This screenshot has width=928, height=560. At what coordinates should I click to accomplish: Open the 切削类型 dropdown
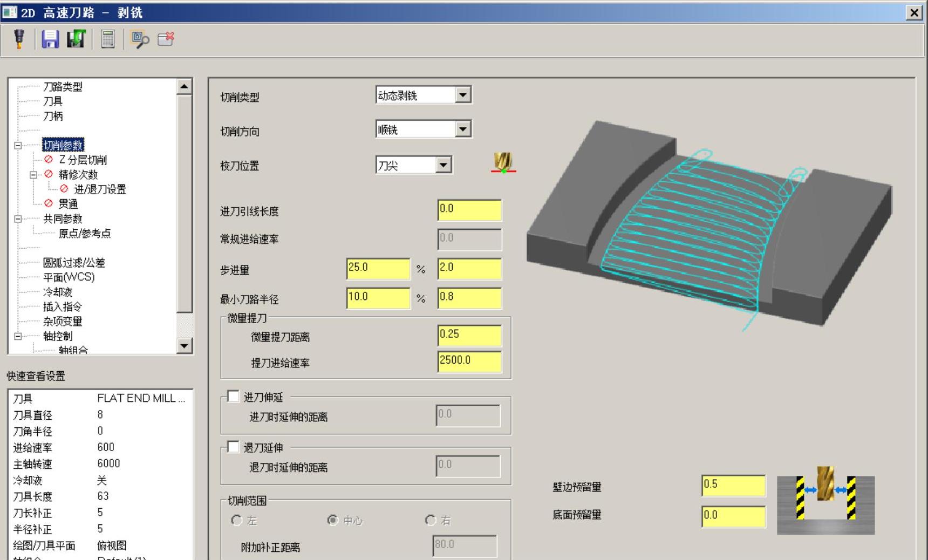pyautogui.click(x=463, y=95)
